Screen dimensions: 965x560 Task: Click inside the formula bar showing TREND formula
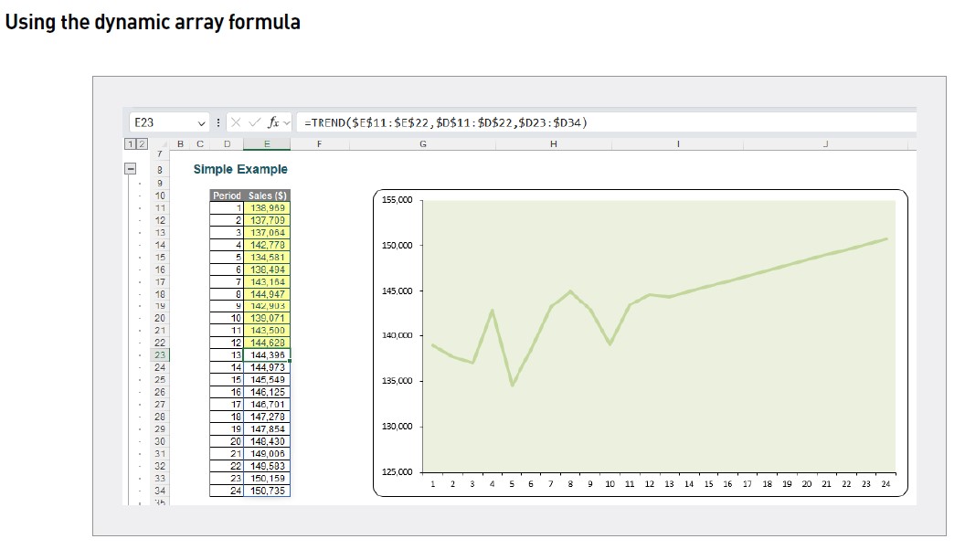click(457, 121)
